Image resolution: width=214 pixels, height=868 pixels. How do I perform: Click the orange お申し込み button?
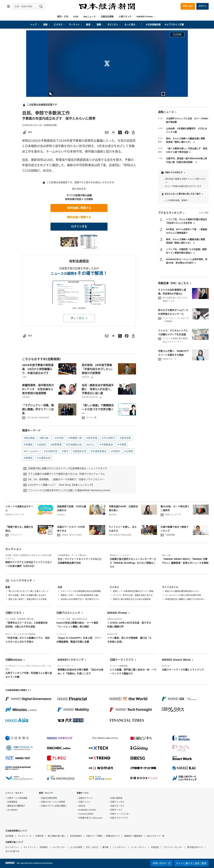click(x=188, y=6)
